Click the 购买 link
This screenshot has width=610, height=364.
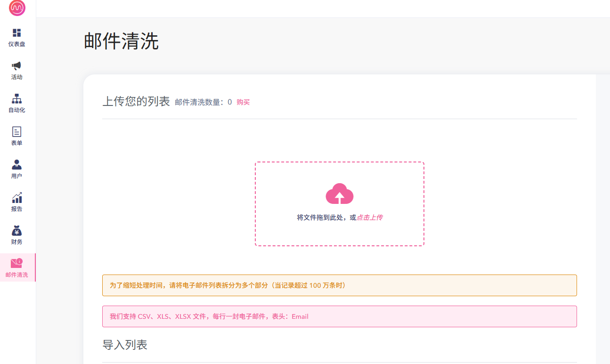click(x=243, y=102)
